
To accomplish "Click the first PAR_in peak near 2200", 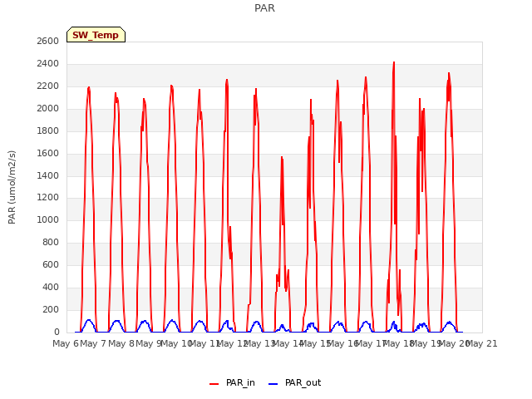I will pyautogui.click(x=89, y=87).
